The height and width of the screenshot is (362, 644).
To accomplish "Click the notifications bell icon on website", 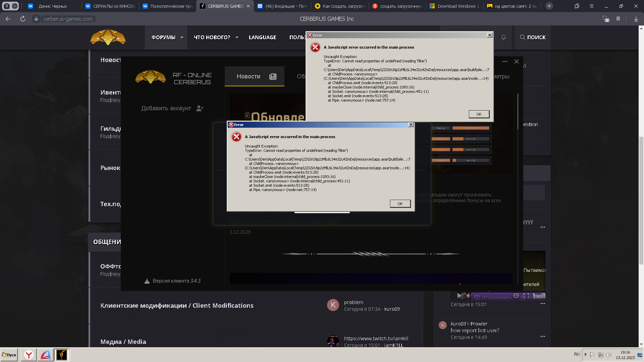I will (503, 38).
